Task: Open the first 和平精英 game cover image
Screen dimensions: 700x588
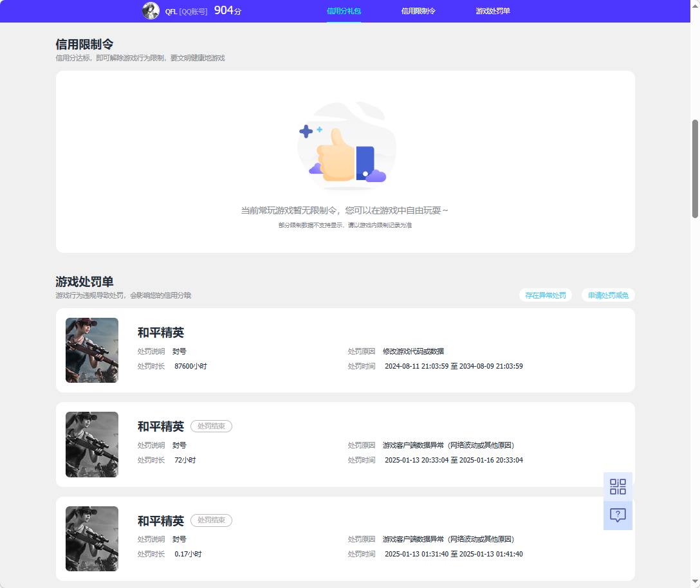Action: click(x=92, y=351)
